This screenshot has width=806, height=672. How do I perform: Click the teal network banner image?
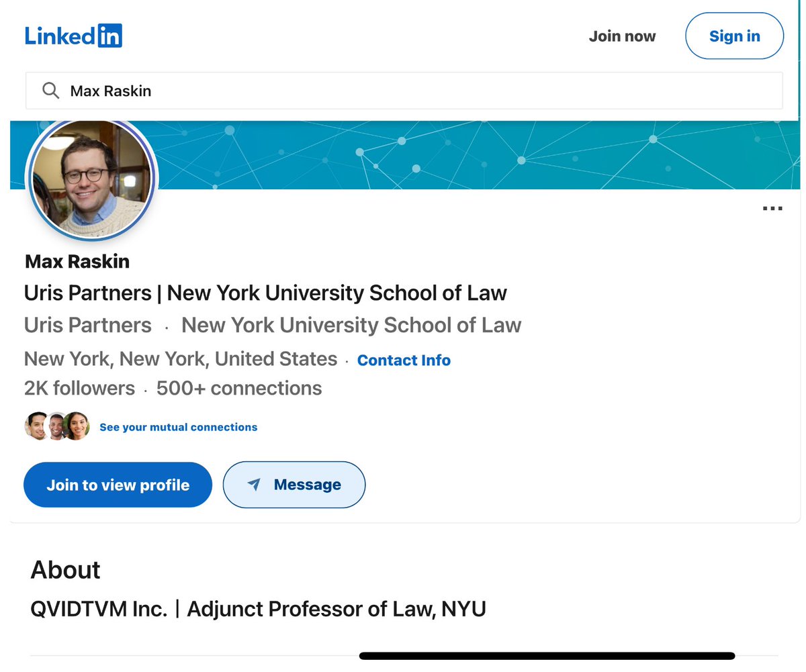[x=470, y=156]
